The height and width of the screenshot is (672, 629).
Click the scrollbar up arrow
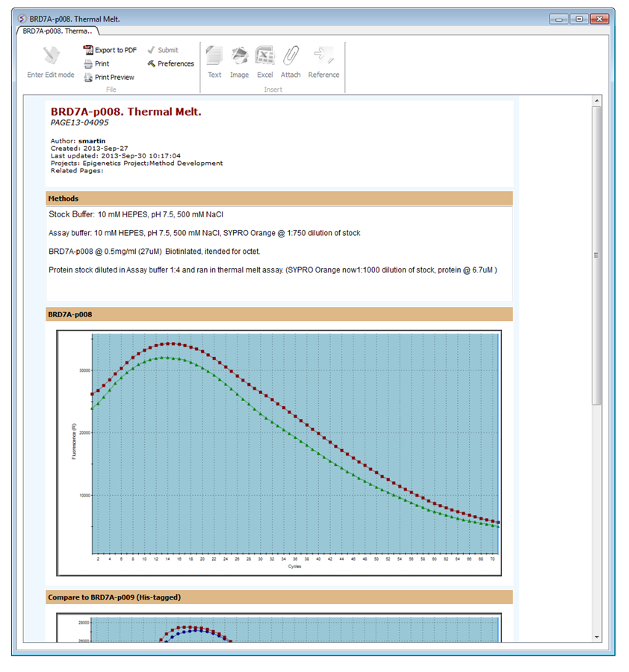596,101
